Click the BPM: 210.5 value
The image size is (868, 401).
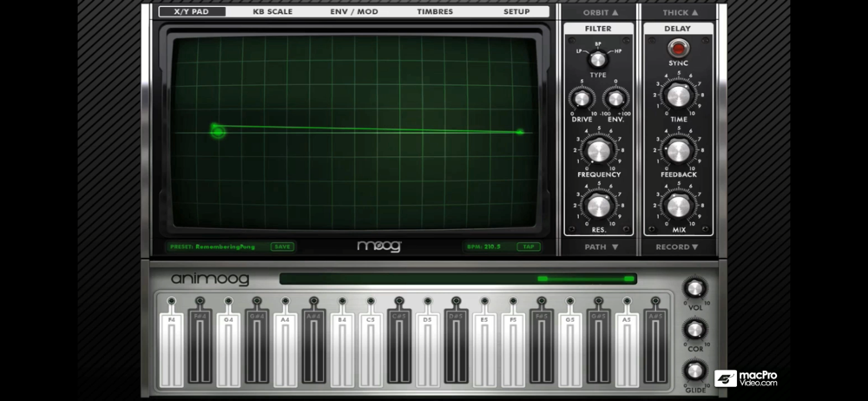point(484,247)
